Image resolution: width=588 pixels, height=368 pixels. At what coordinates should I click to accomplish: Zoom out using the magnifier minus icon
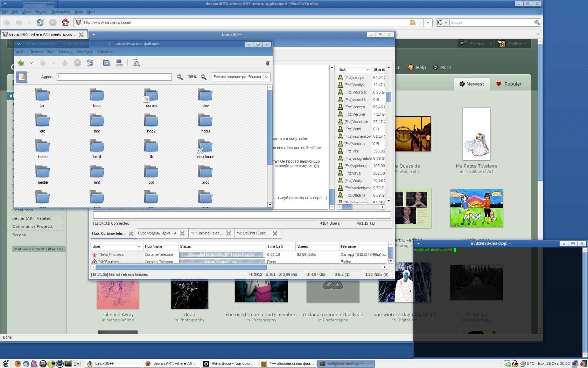(x=180, y=77)
